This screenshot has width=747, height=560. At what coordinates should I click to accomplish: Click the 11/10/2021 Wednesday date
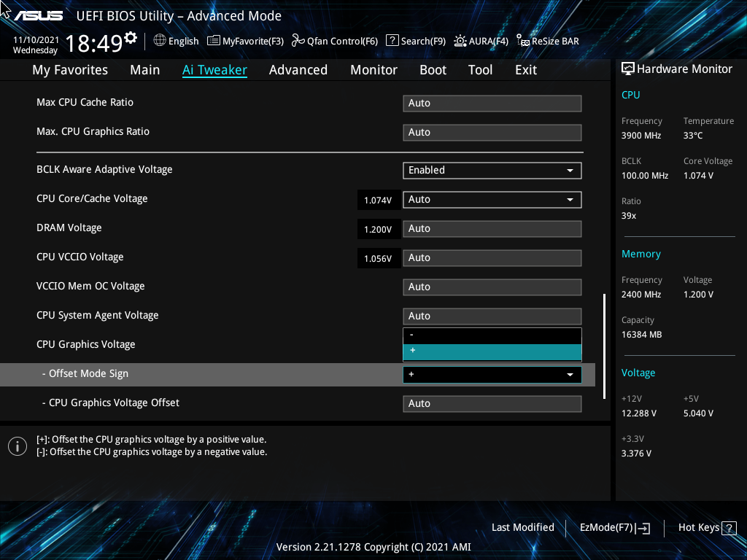pyautogui.click(x=36, y=45)
